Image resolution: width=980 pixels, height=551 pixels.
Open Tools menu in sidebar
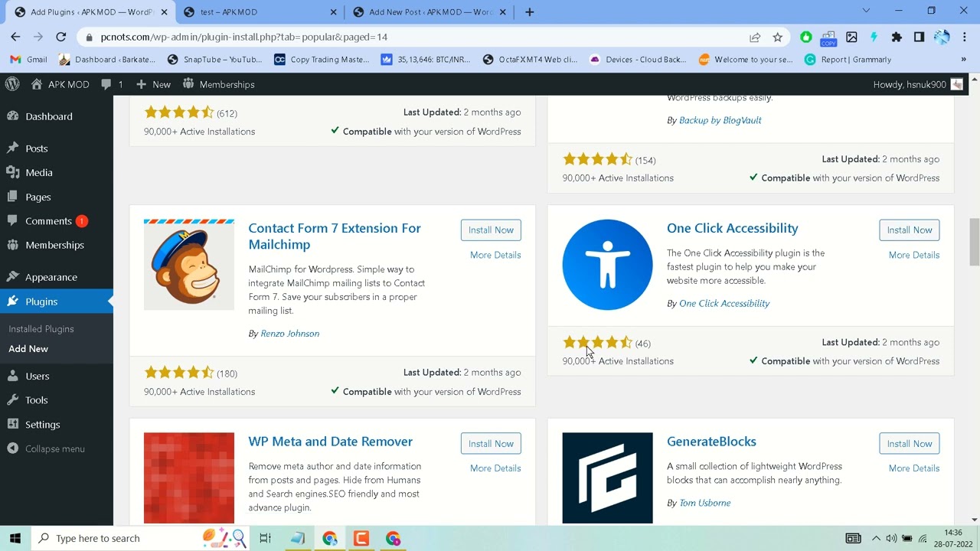(x=37, y=400)
